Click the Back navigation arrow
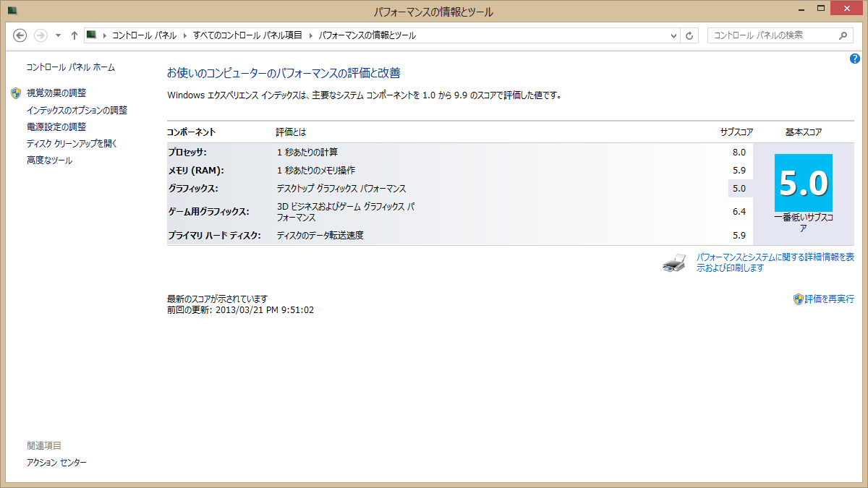The height and width of the screenshot is (488, 868). (20, 35)
